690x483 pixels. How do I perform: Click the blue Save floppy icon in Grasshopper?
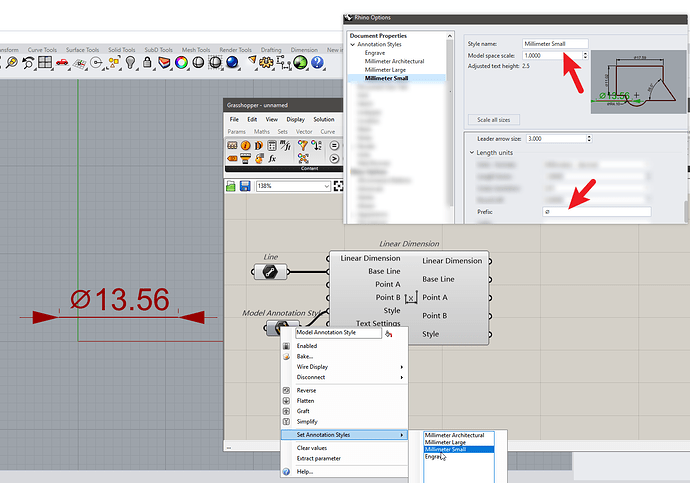pos(245,186)
